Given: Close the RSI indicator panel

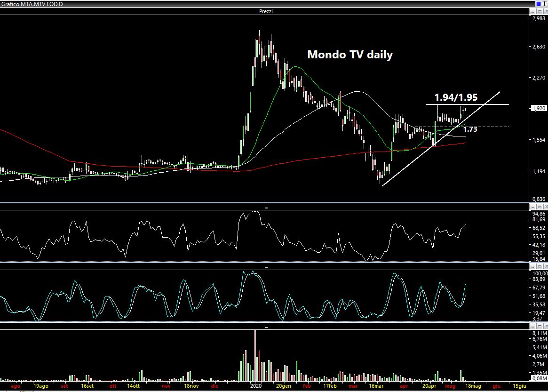Looking at the screenshot, I should coord(546,207).
